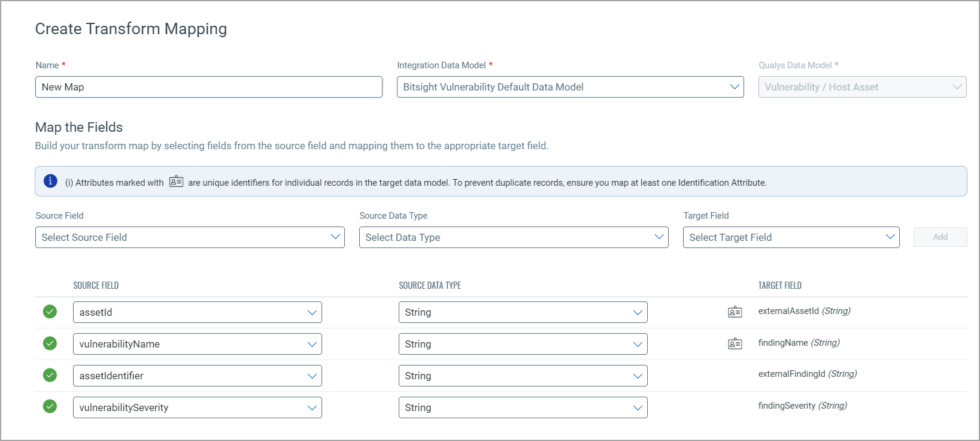The width and height of the screenshot is (980, 441).
Task: Click green checkmark for assetIdentifier row
Action: pyautogui.click(x=50, y=375)
